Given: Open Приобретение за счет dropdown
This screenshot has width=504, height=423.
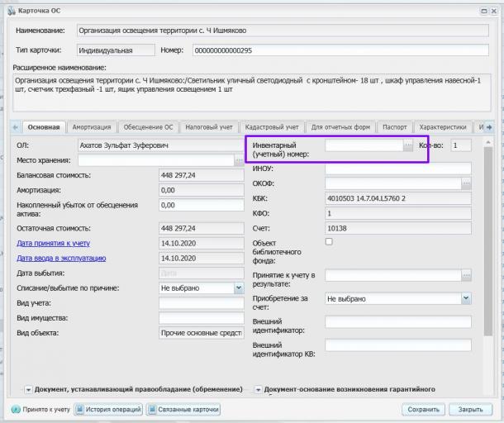Looking at the screenshot, I should 466,298.
